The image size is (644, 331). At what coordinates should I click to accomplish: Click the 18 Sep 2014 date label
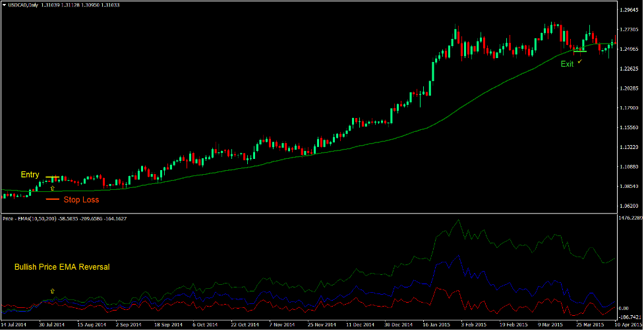click(168, 324)
